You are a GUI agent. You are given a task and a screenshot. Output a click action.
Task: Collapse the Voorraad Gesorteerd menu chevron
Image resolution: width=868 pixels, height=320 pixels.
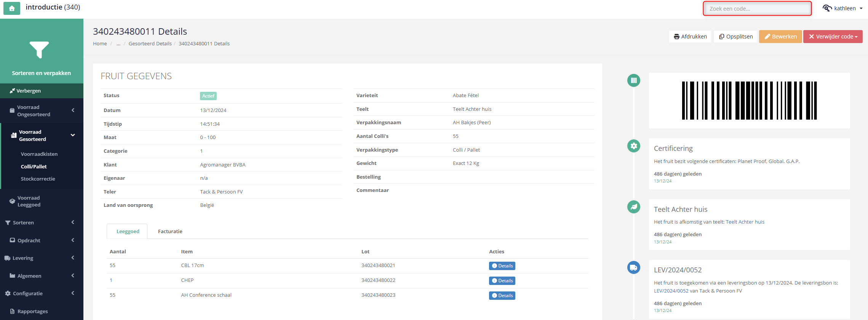(x=73, y=135)
